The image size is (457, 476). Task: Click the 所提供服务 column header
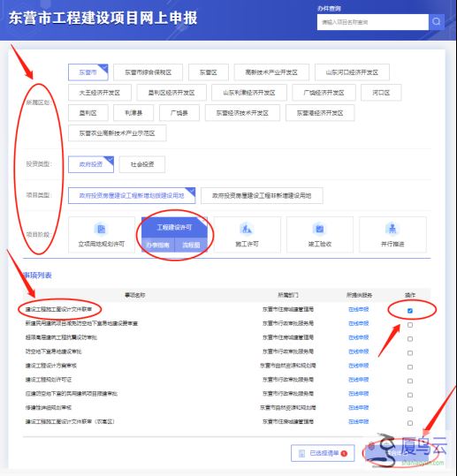[x=360, y=295]
